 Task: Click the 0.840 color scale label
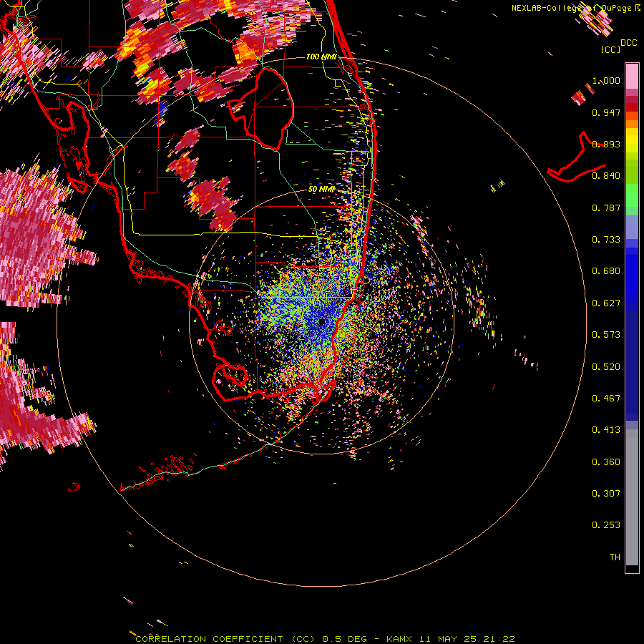click(606, 176)
